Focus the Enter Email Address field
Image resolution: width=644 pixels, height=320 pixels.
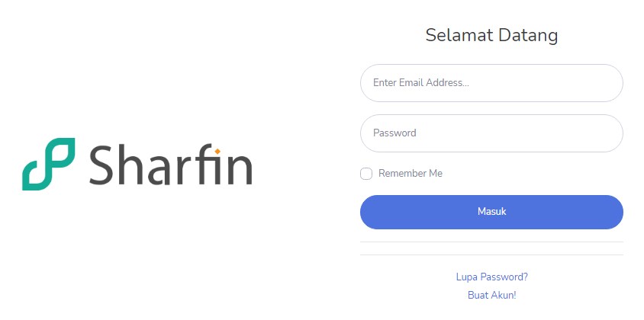pyautogui.click(x=491, y=83)
